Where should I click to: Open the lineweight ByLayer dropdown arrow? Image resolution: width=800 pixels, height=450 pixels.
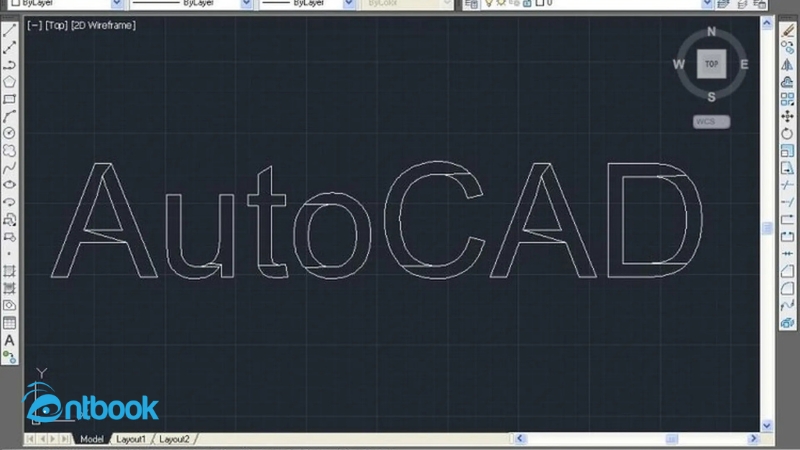click(348, 3)
